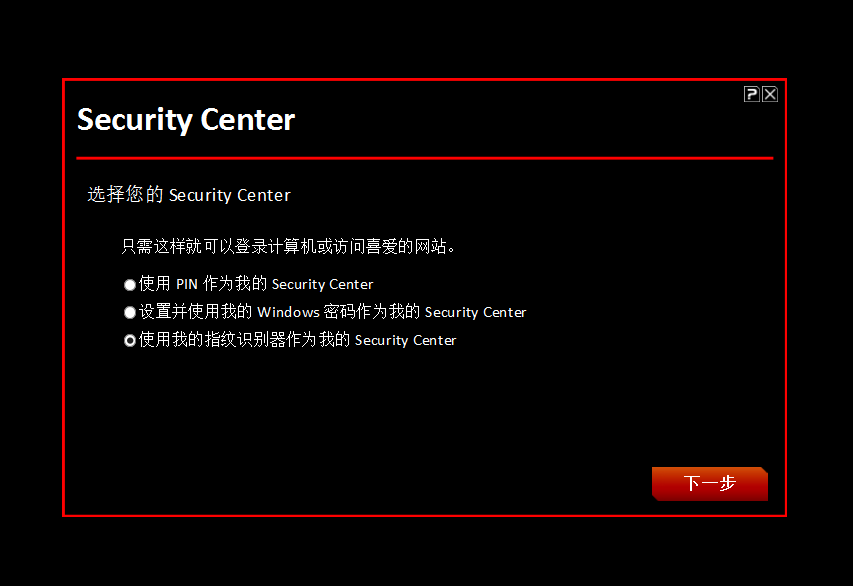
Task: Select the PIN radio button
Action: tap(130, 285)
